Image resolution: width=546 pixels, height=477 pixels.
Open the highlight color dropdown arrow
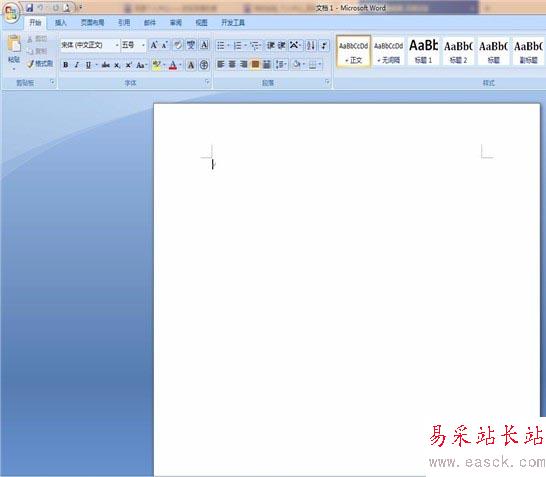[x=164, y=65]
